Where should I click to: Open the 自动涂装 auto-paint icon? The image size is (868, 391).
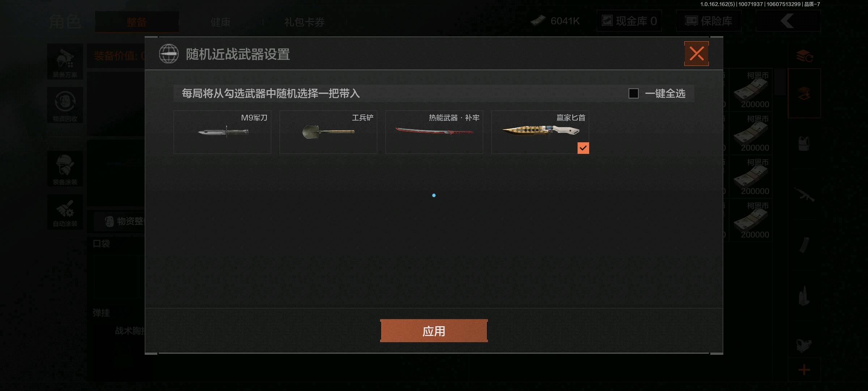click(65, 212)
